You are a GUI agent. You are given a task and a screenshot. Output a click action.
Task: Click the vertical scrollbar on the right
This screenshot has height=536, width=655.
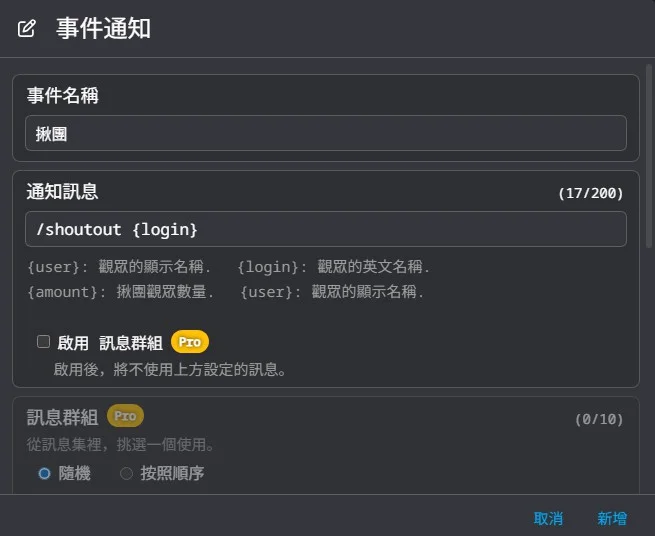pos(649,156)
